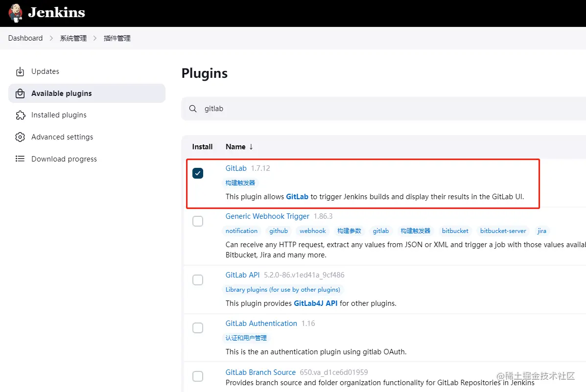Screen dimensions: 586x392
Task: Open the Generic Webhook Trigger link
Action: pyautogui.click(x=267, y=216)
